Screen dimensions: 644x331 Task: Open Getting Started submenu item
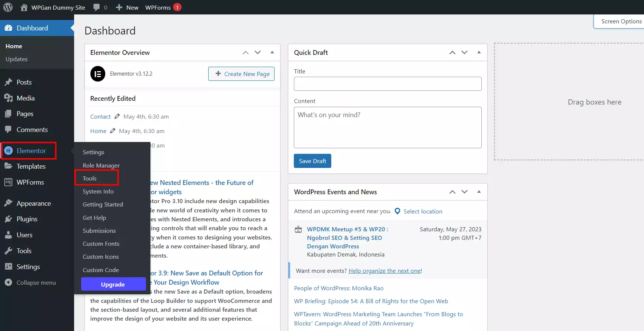tap(103, 205)
